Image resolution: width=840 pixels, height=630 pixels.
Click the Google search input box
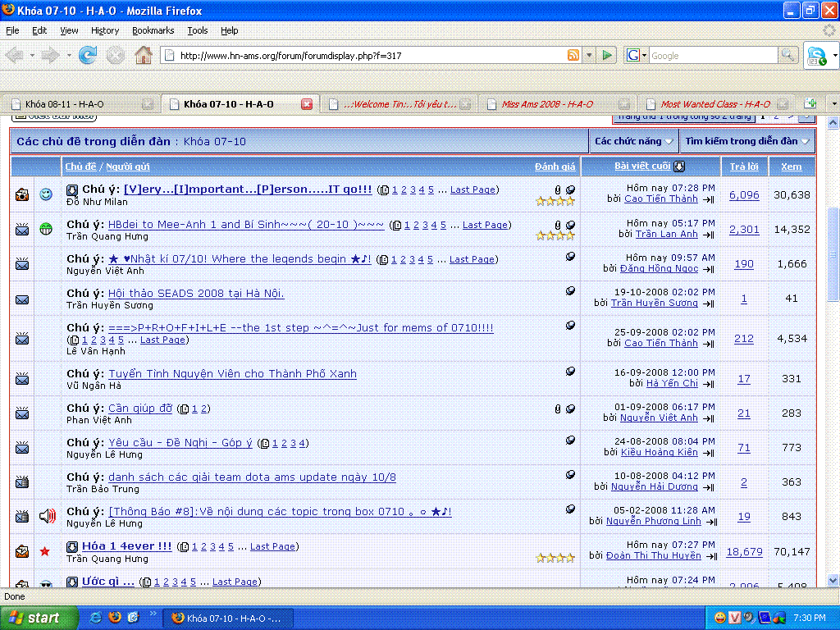point(713,55)
